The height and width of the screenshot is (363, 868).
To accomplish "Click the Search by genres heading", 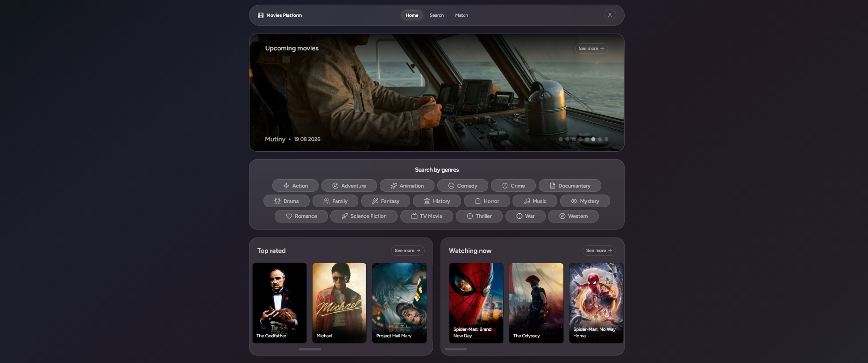I will click(x=437, y=170).
